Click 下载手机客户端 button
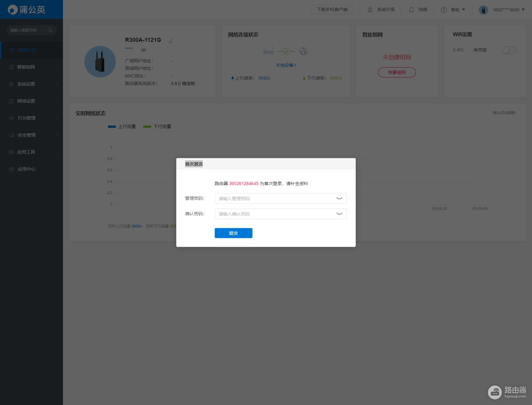This screenshot has height=405, width=532. tap(332, 10)
